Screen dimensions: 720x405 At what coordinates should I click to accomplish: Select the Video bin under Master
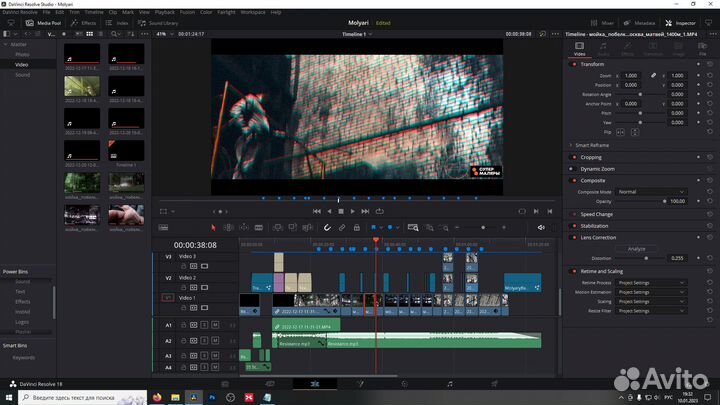[x=21, y=64]
